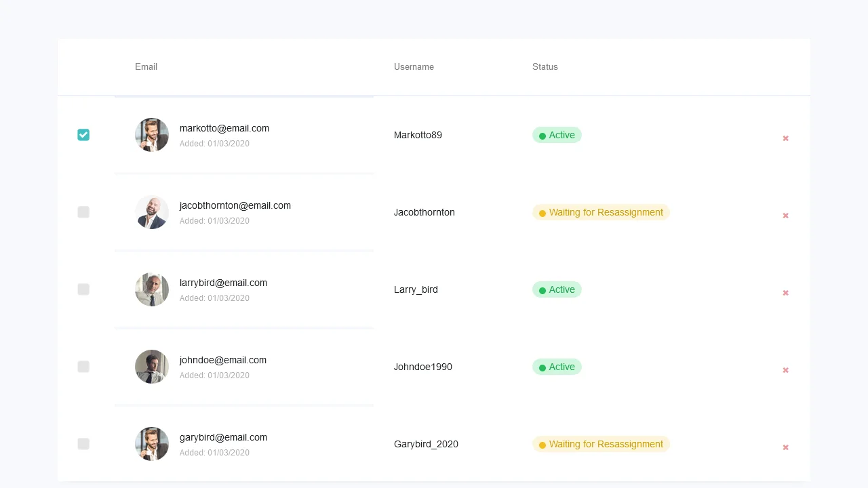
Task: Select the larrybird@email.com avatar photo
Action: click(152, 289)
